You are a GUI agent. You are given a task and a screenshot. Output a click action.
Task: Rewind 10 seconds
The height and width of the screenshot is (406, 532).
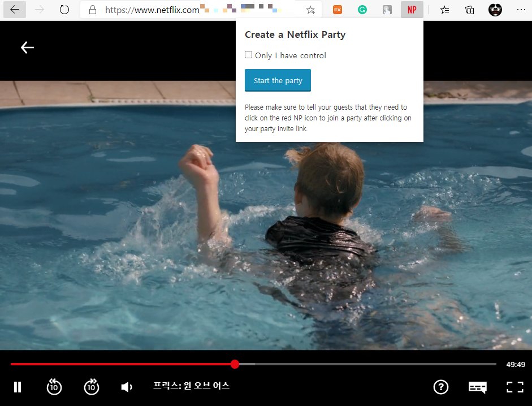tap(54, 387)
